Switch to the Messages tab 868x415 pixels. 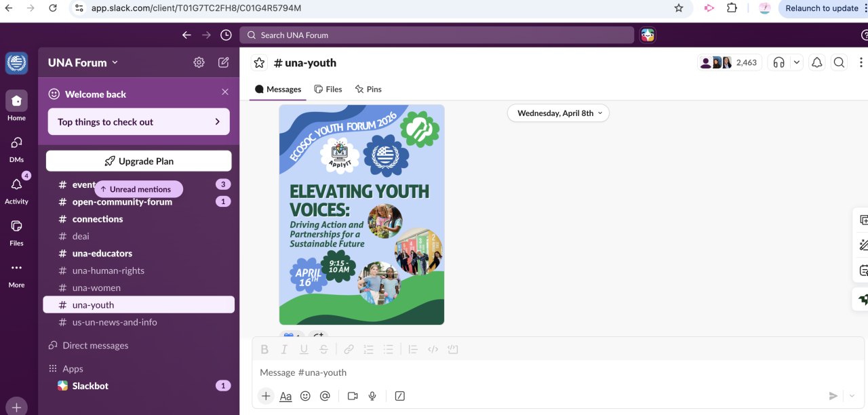[278, 89]
